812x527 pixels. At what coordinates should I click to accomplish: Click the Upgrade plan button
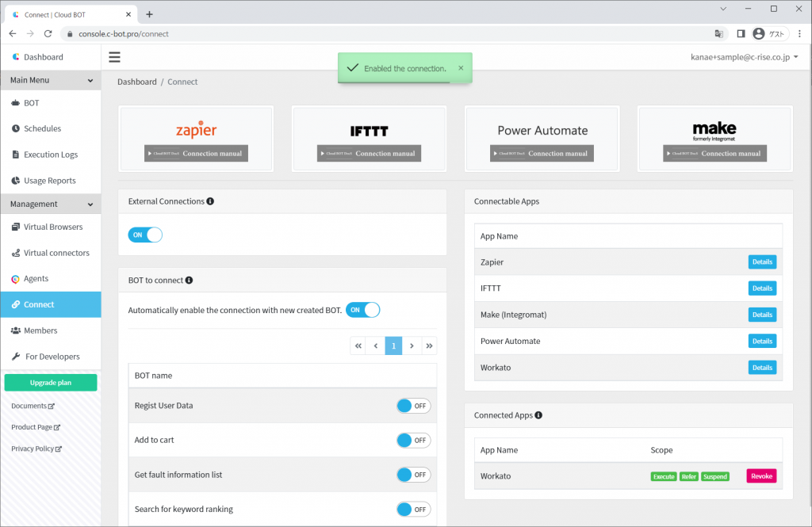51,383
